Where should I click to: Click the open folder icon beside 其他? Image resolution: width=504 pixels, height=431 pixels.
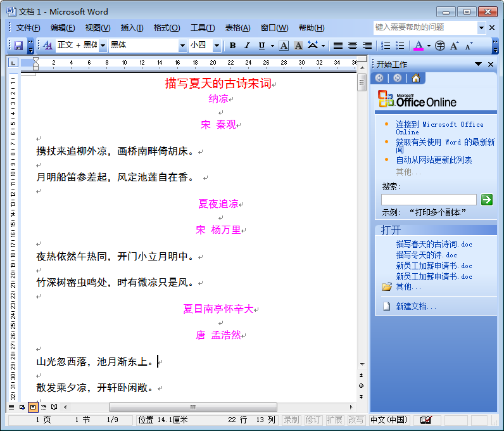point(387,286)
